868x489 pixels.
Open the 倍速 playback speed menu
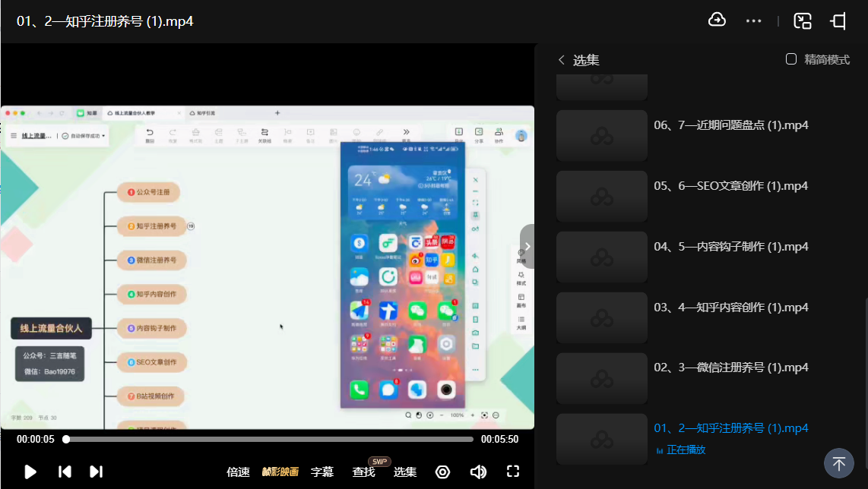pyautogui.click(x=238, y=472)
